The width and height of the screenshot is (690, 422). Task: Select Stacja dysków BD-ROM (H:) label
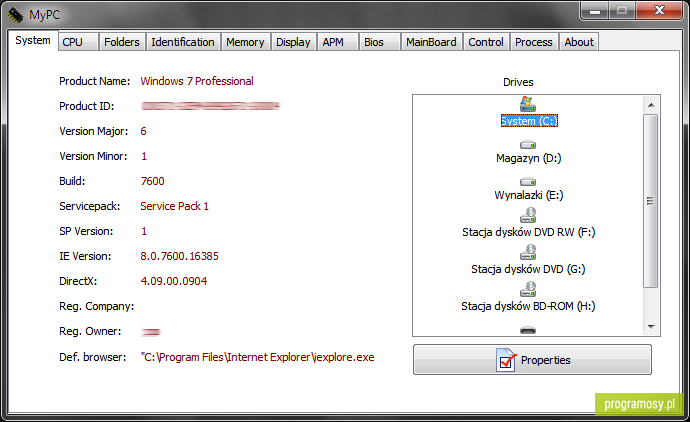tap(528, 306)
